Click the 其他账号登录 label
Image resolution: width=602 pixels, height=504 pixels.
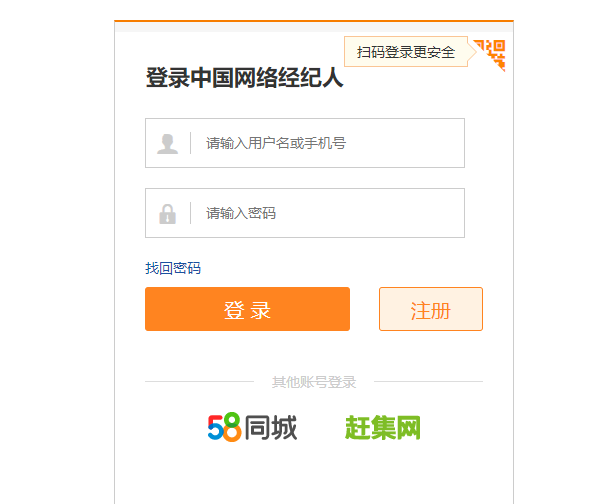pos(314,382)
